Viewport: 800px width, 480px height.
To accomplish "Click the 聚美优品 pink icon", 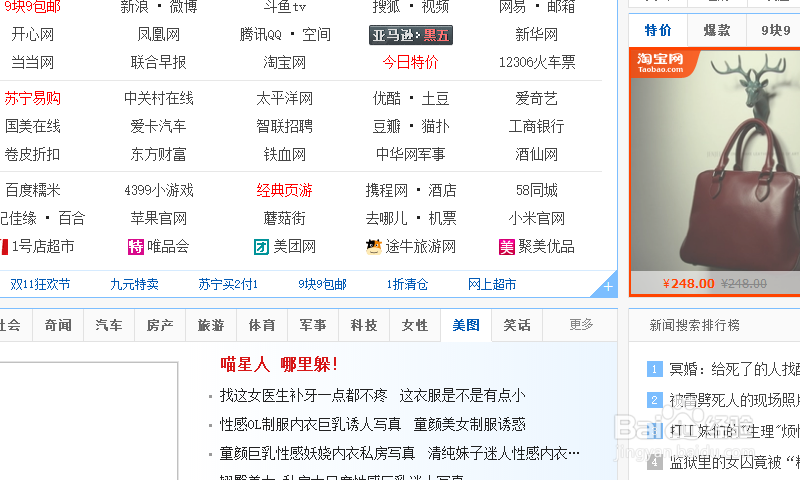I will tap(506, 247).
